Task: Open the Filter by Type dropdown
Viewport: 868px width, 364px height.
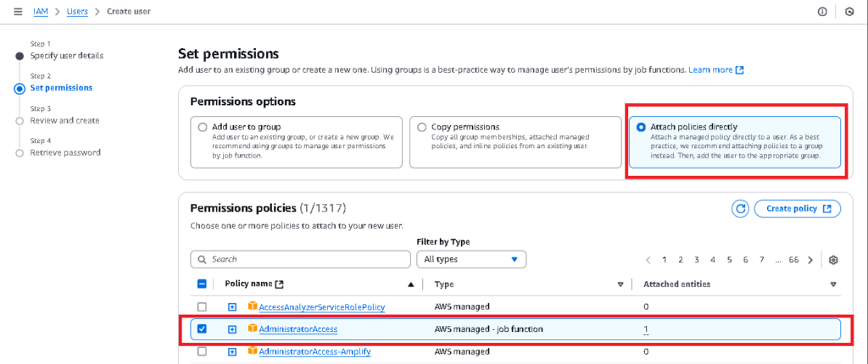Action: pyautogui.click(x=471, y=259)
